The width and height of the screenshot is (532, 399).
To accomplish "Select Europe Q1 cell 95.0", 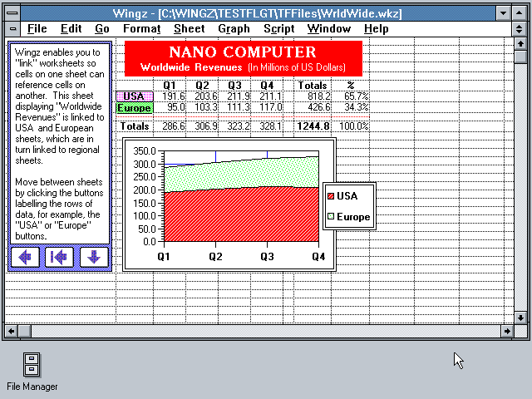I will point(170,107).
